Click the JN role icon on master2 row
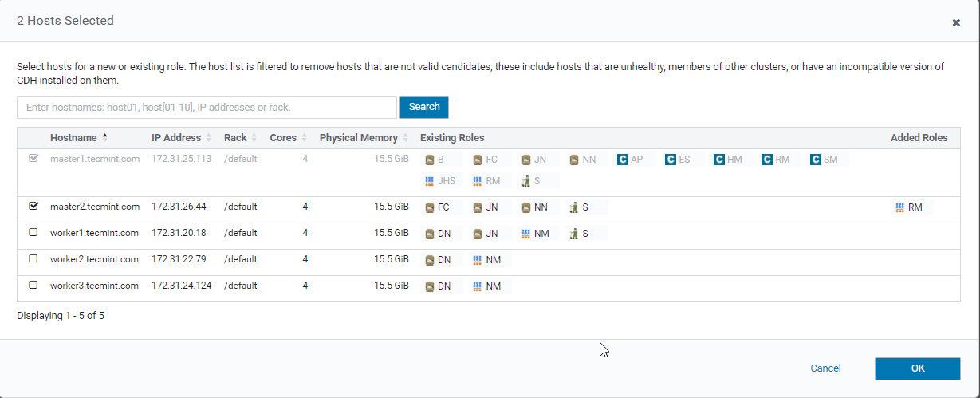Screen dimensions: 980x398 (x=478, y=207)
